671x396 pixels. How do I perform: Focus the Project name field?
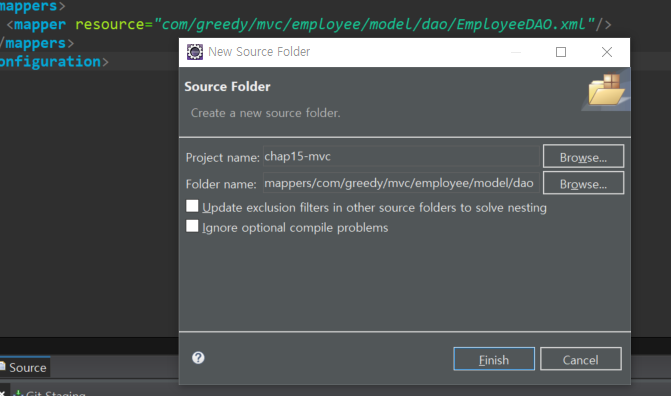401,156
